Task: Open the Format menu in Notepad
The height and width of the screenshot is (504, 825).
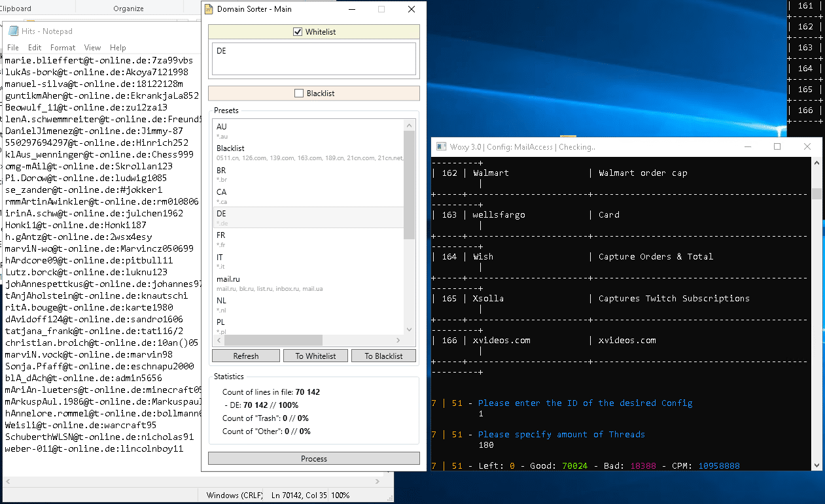Action: [63, 48]
